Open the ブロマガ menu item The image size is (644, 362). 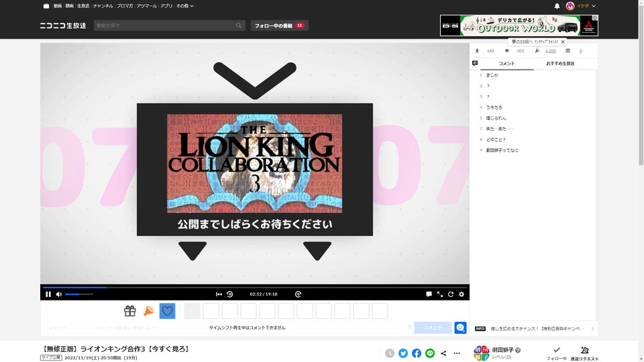click(125, 6)
